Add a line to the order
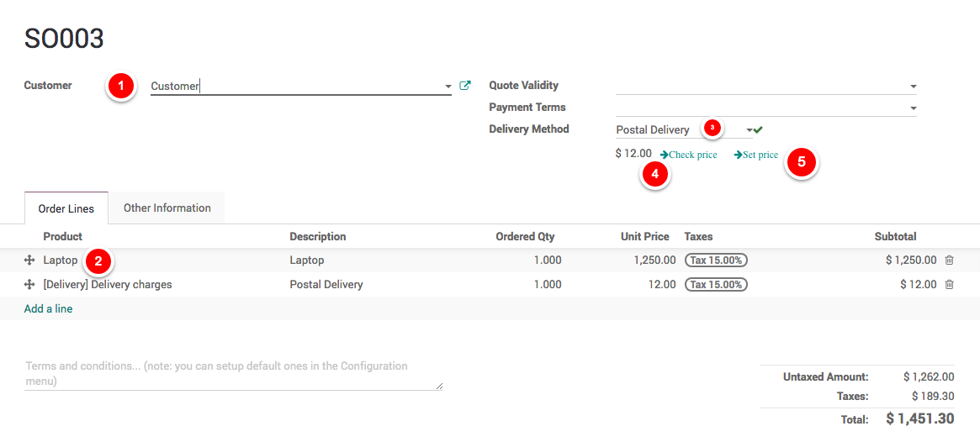980x442 pixels. (x=48, y=309)
